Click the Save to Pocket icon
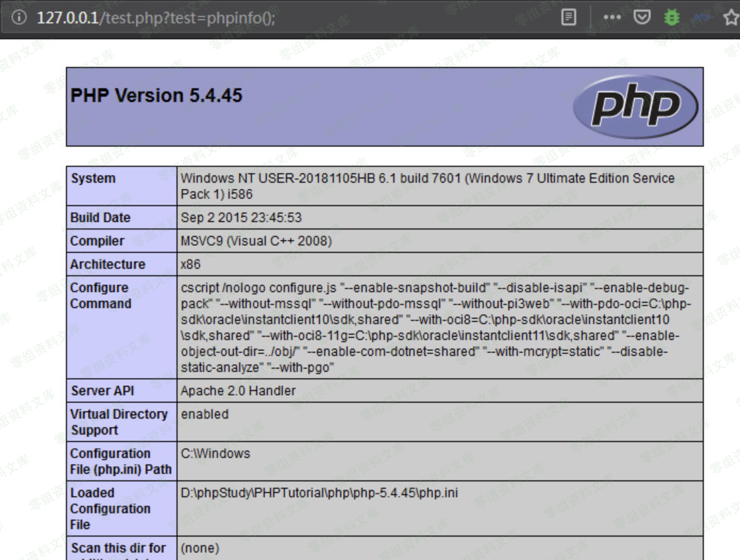 642,18
